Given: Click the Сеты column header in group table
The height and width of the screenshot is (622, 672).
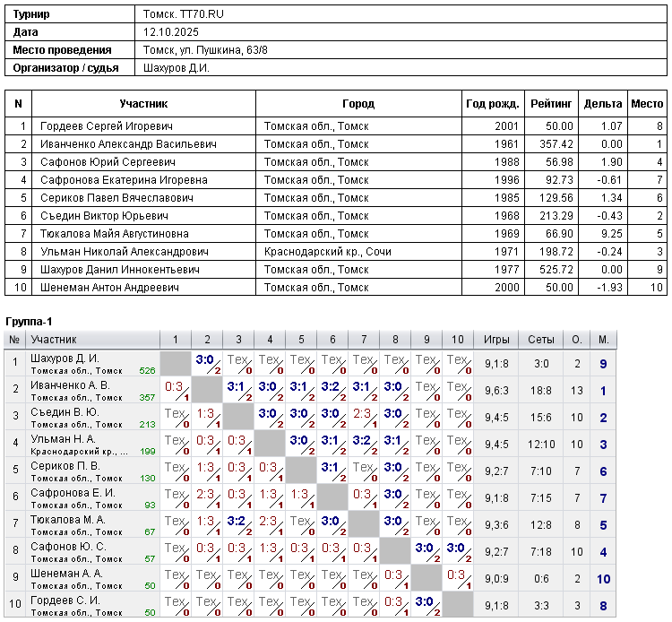Looking at the screenshot, I should tap(541, 340).
